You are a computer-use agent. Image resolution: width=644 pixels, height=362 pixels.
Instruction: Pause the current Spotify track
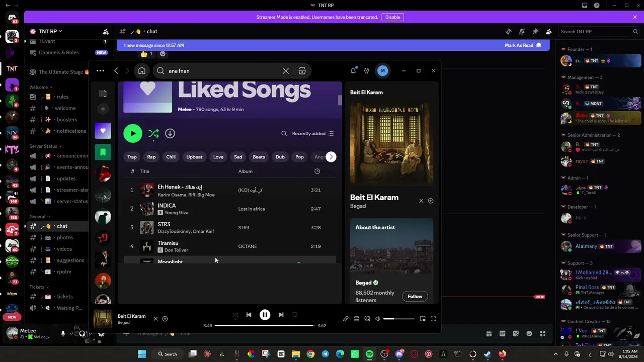(265, 315)
